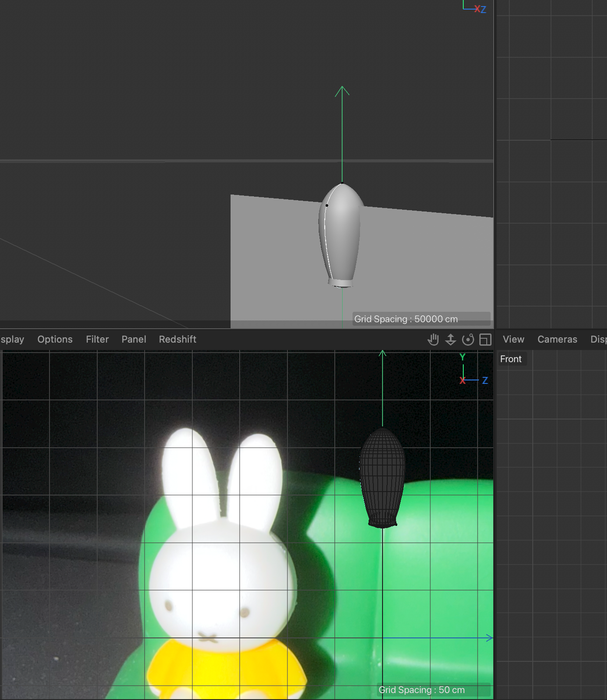The image size is (607, 700).
Task: Click the Front viewport name label
Action: 511,359
